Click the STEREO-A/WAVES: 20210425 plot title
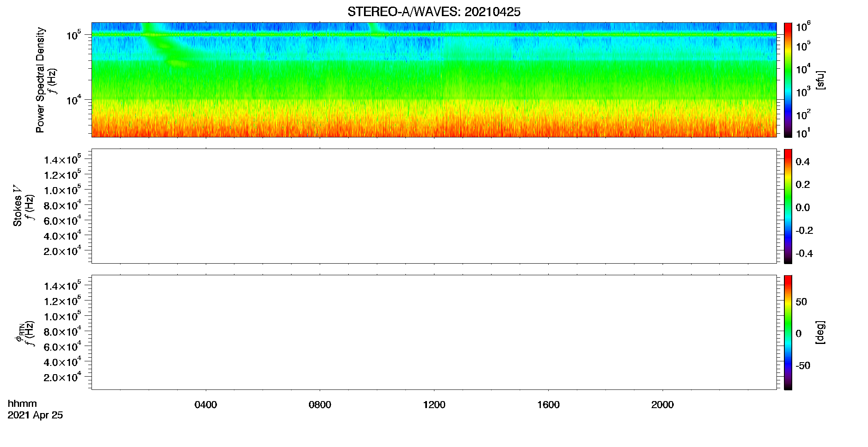Image resolution: width=868 pixels, height=447 pixels. (434, 12)
